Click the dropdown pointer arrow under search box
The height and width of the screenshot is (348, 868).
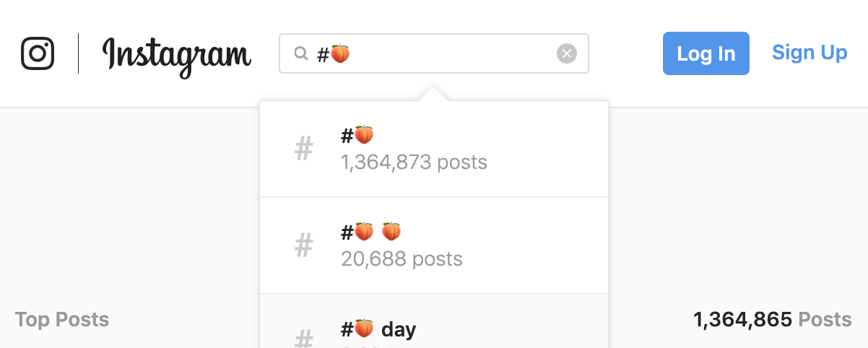click(x=433, y=93)
